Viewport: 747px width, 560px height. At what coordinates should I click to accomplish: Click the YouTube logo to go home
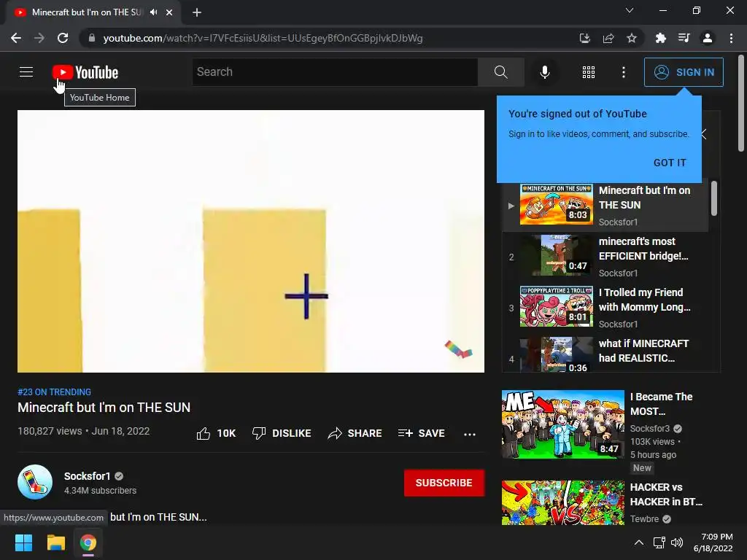click(85, 72)
